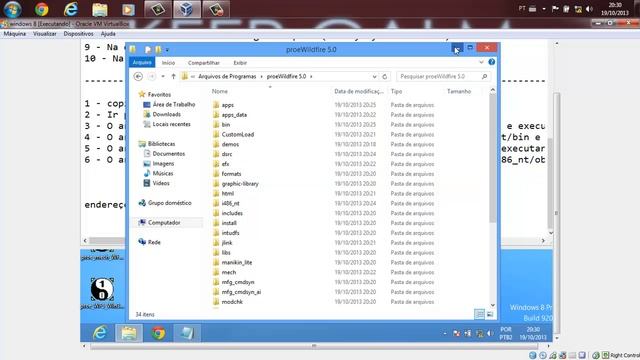Expand quick access toolbar dropdown arrow
640x360 pixels.
tap(167, 50)
